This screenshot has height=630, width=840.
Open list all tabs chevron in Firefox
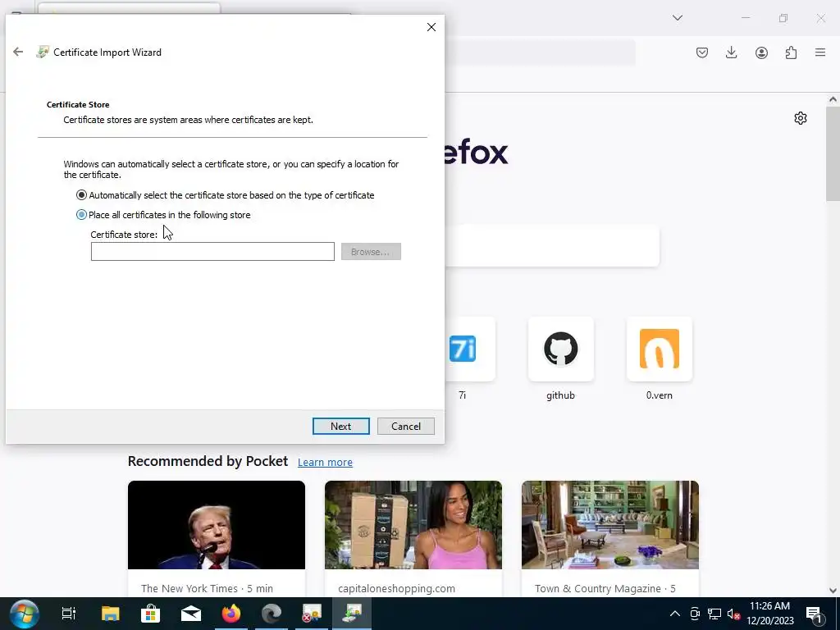[677, 18]
